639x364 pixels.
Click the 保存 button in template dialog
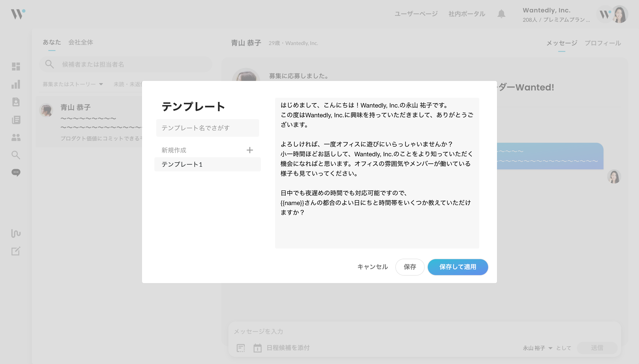tap(410, 267)
